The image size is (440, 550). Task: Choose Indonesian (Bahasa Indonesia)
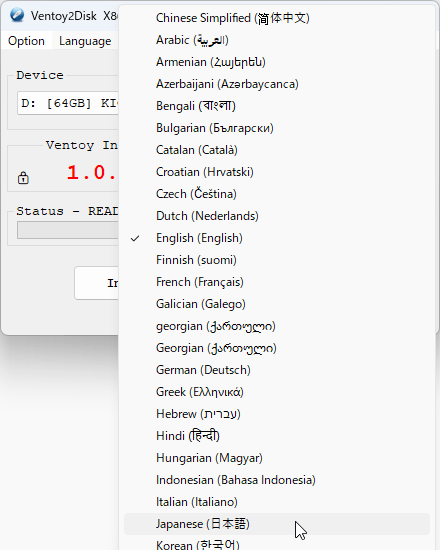277,480
